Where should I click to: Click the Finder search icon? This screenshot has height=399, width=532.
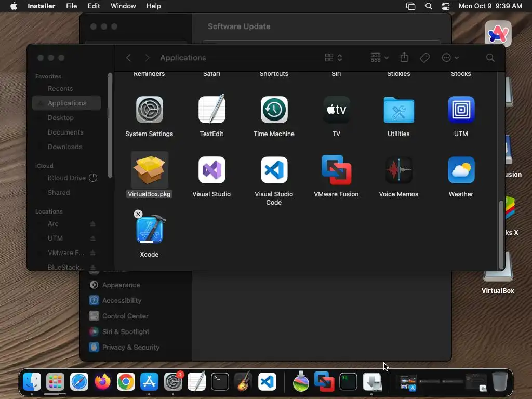point(490,58)
